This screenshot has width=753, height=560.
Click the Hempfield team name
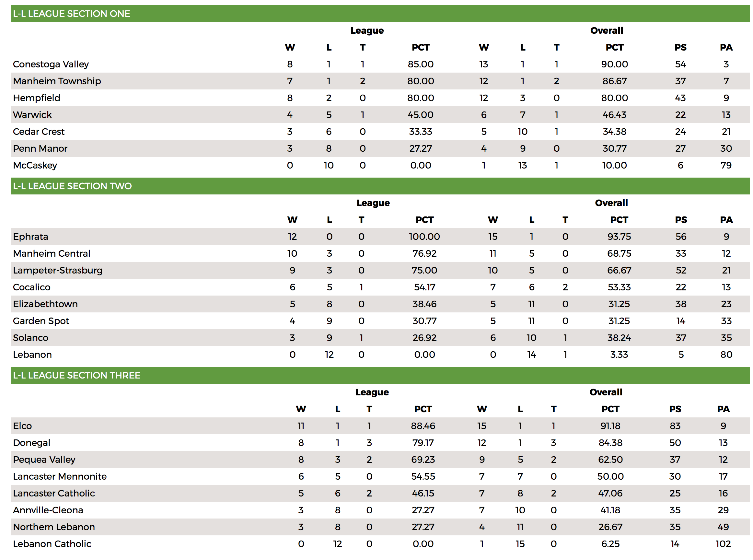coord(37,98)
